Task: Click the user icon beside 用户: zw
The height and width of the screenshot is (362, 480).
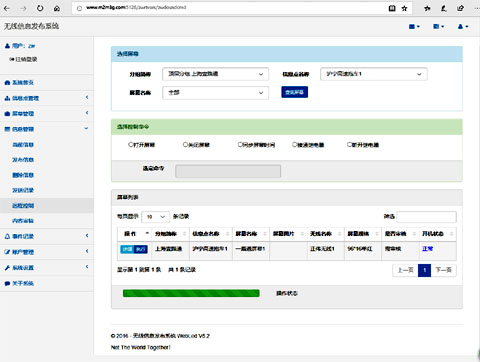Action: pos(7,46)
